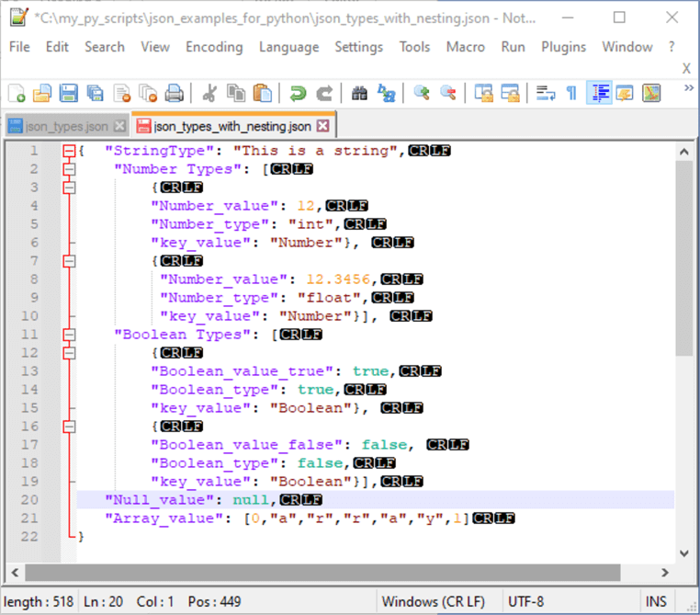700x615 pixels.
Task: Collapse fold marker at line 16
Action: (x=69, y=427)
